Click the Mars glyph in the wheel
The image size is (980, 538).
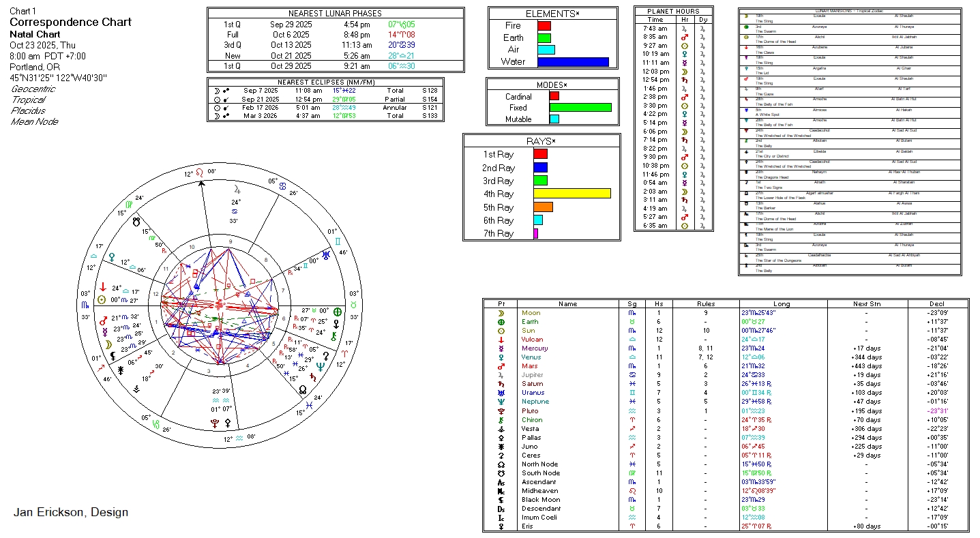(103, 320)
